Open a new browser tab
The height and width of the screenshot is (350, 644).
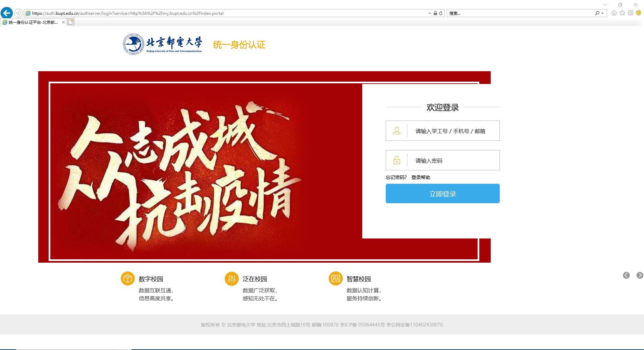(70, 22)
